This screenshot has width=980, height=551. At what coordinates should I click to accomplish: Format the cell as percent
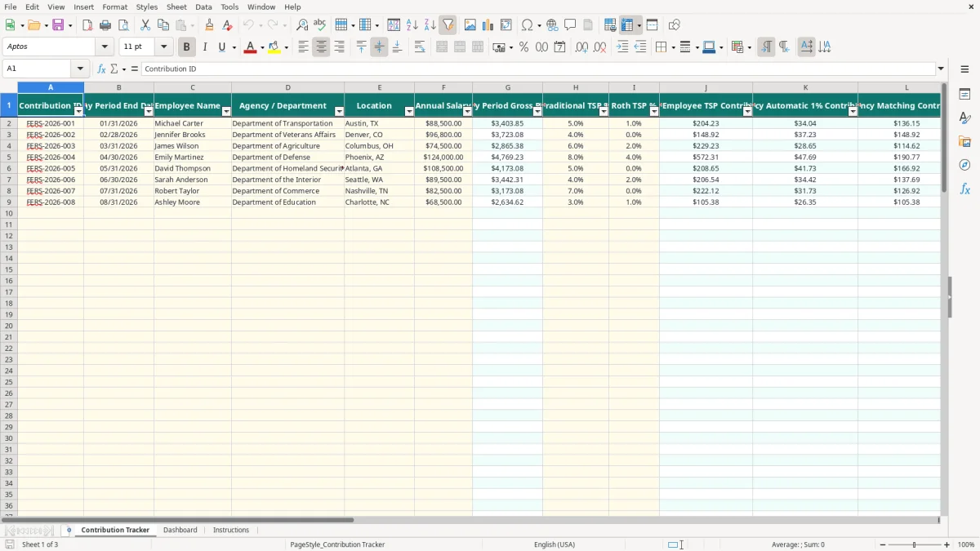coord(523,47)
